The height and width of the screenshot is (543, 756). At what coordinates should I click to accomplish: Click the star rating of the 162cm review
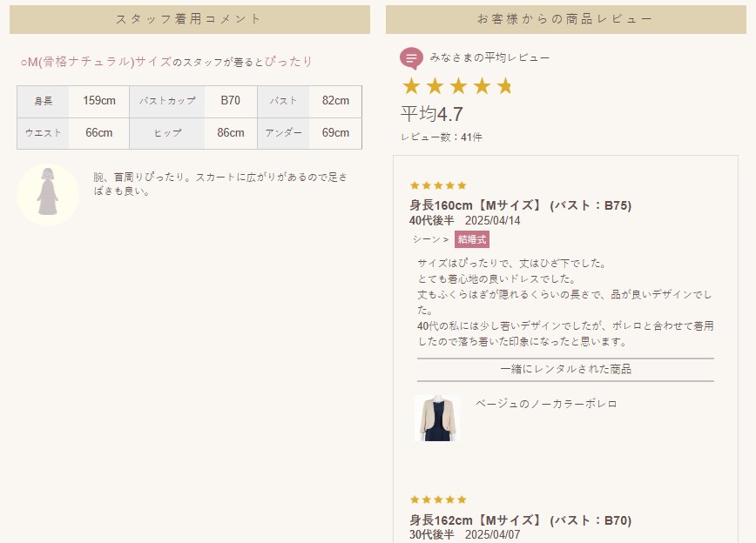click(438, 499)
